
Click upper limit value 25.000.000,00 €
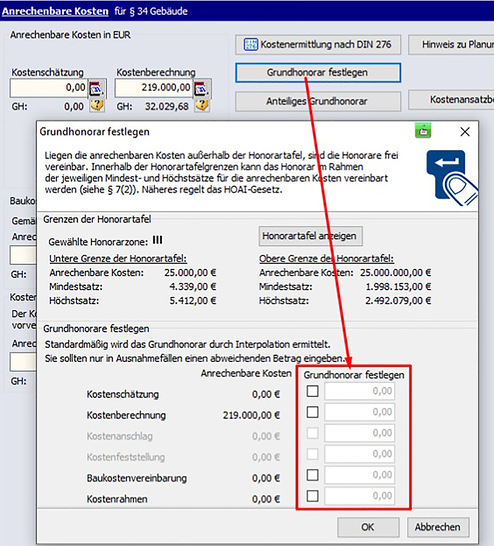(x=395, y=273)
